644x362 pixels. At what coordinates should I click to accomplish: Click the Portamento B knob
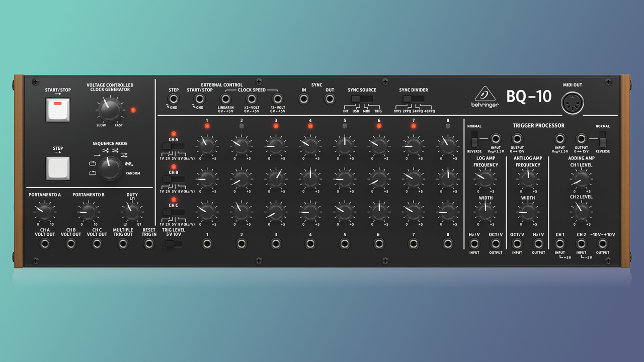pyautogui.click(x=89, y=212)
